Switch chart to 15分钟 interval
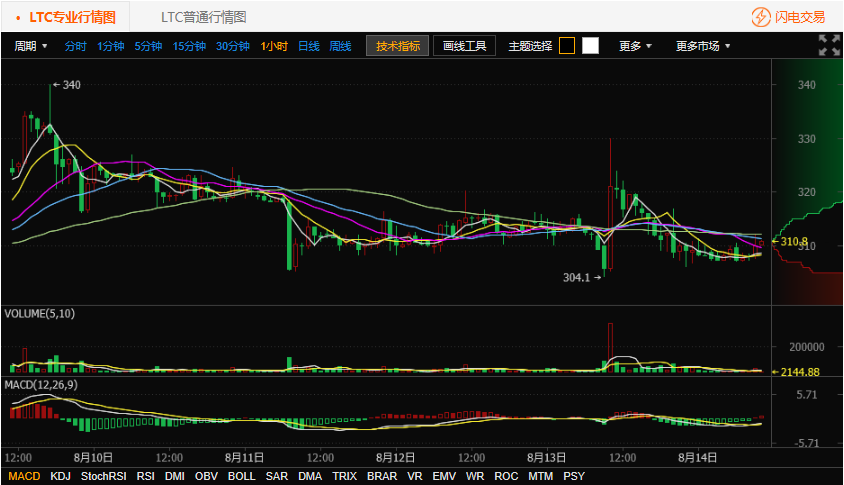The image size is (844, 485). coord(188,46)
